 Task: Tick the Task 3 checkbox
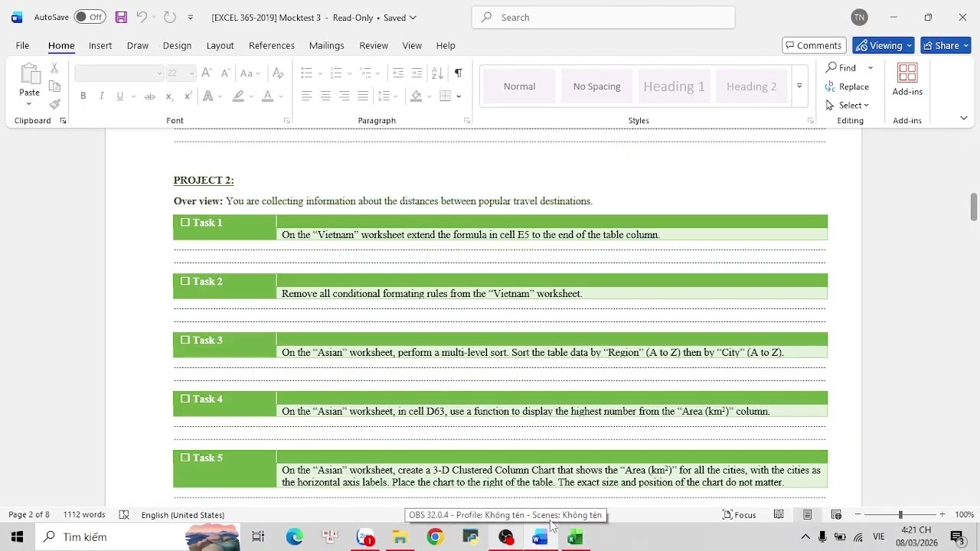pos(185,340)
